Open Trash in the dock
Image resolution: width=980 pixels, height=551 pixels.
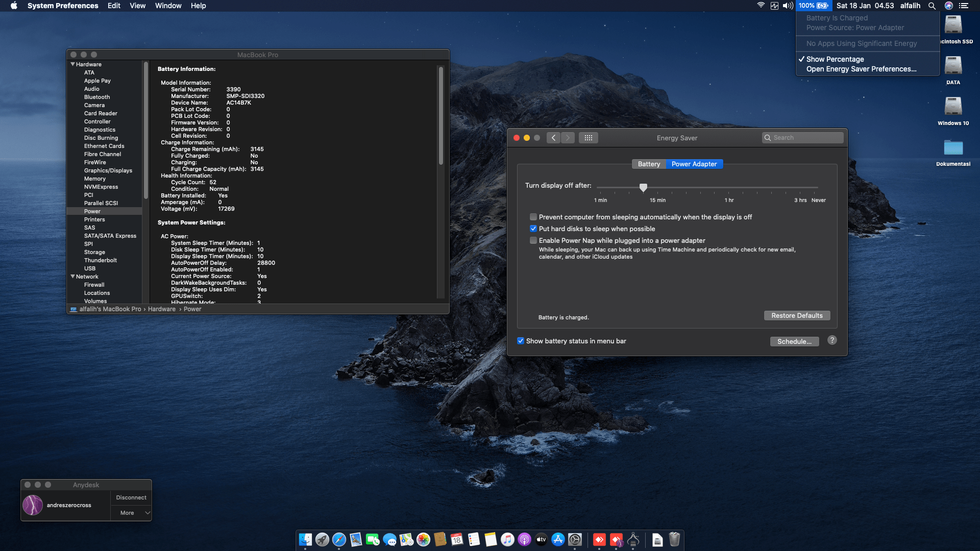click(x=674, y=539)
